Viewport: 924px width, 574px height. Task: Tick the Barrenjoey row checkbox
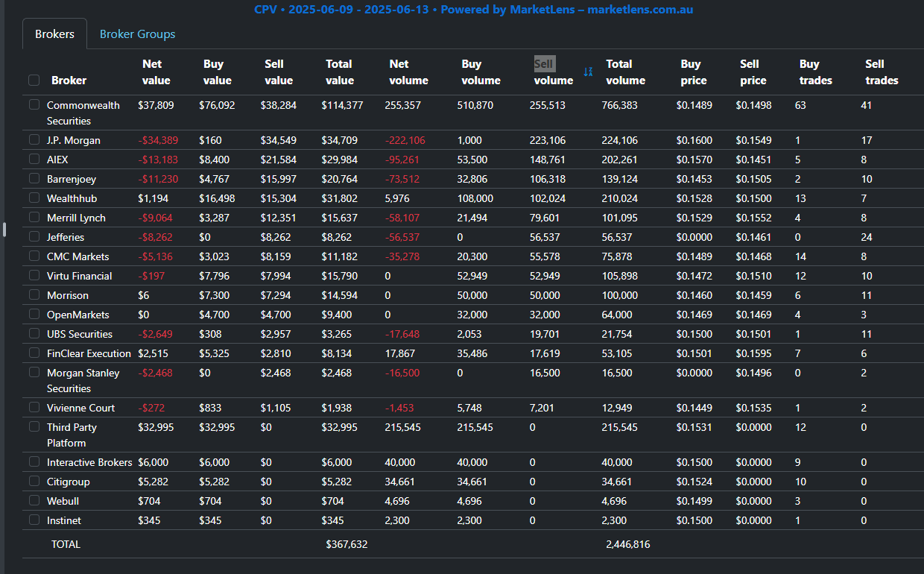tap(34, 178)
